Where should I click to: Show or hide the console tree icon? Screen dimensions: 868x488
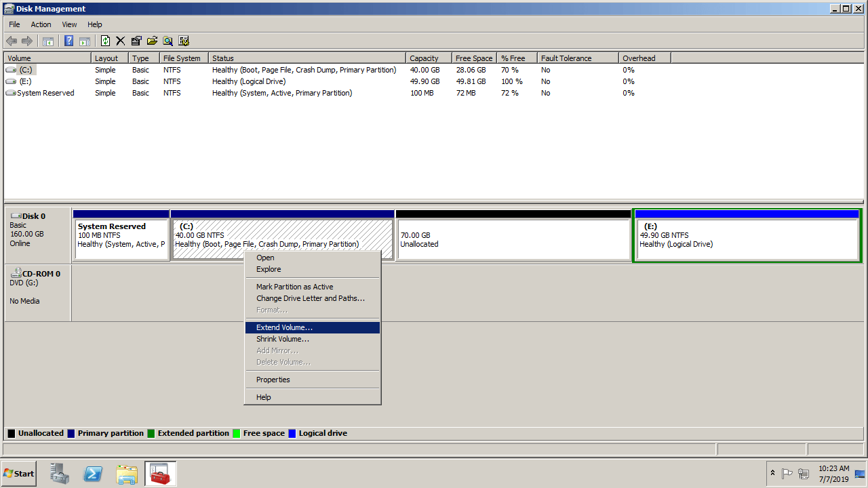coord(48,41)
